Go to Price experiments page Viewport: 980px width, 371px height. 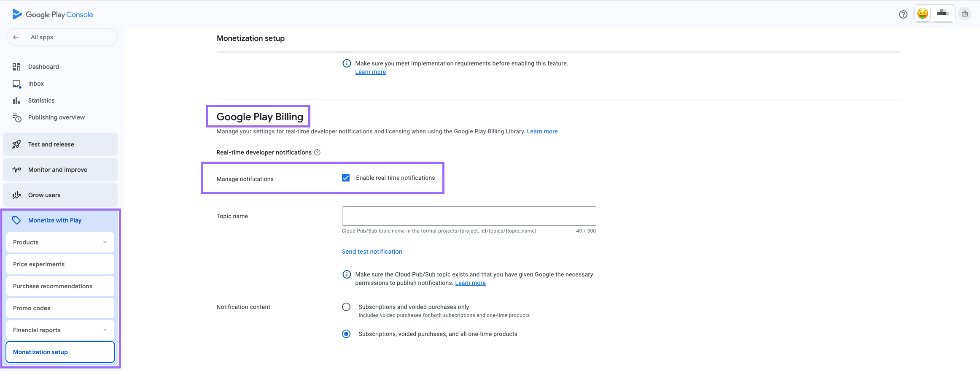pos(60,264)
